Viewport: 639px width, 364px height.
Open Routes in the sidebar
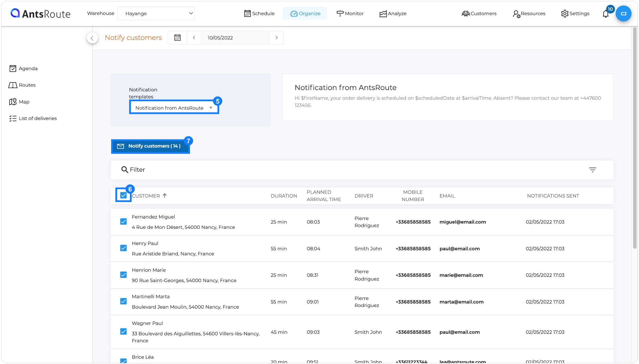[x=22, y=85]
